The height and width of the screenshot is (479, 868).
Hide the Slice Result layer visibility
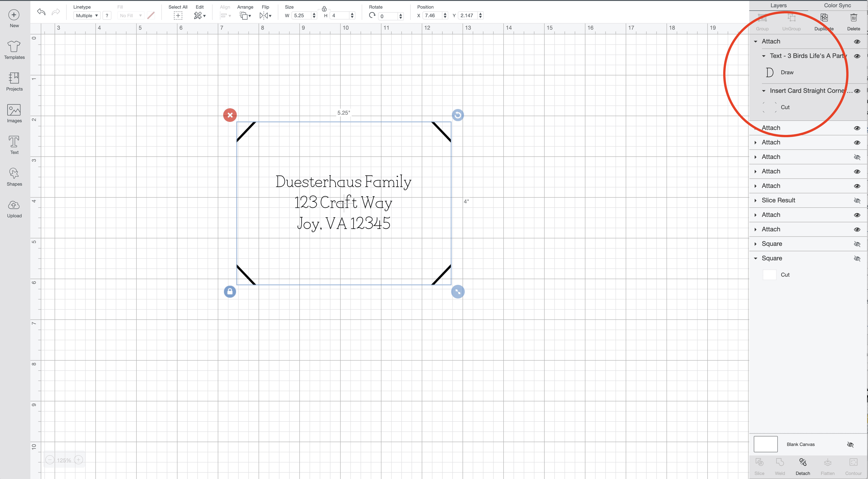pyautogui.click(x=857, y=201)
